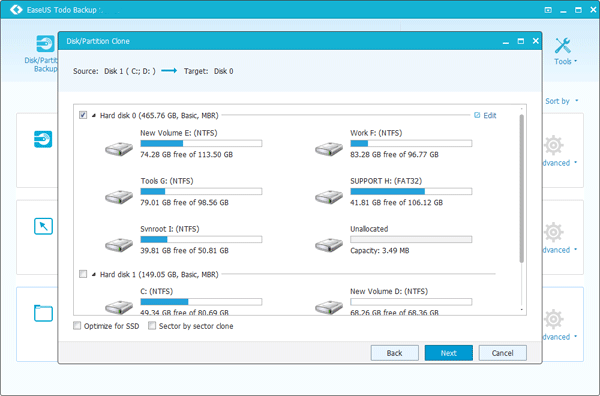
Task: Click 'Capacity: 3.49 MB' text
Action: tap(380, 251)
